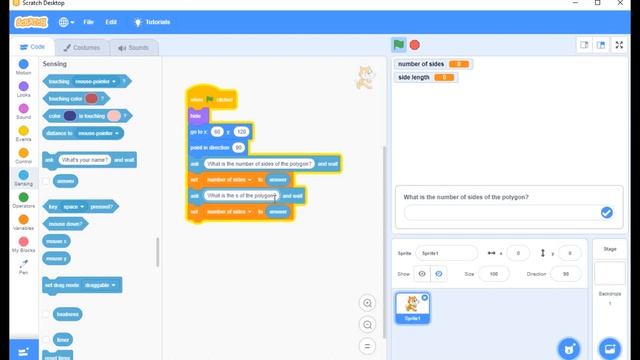The height and width of the screenshot is (360, 640).
Task: Click the side length variable monitor
Action: point(426,78)
